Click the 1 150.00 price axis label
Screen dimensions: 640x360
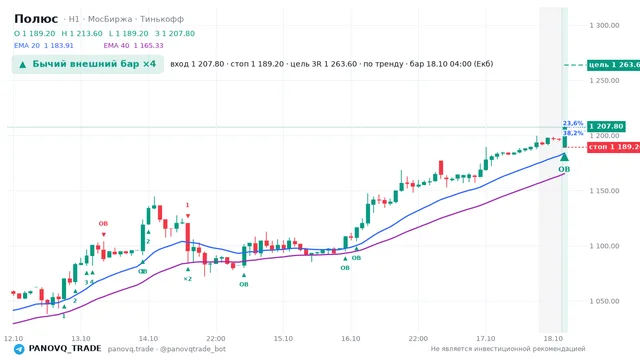point(604,191)
